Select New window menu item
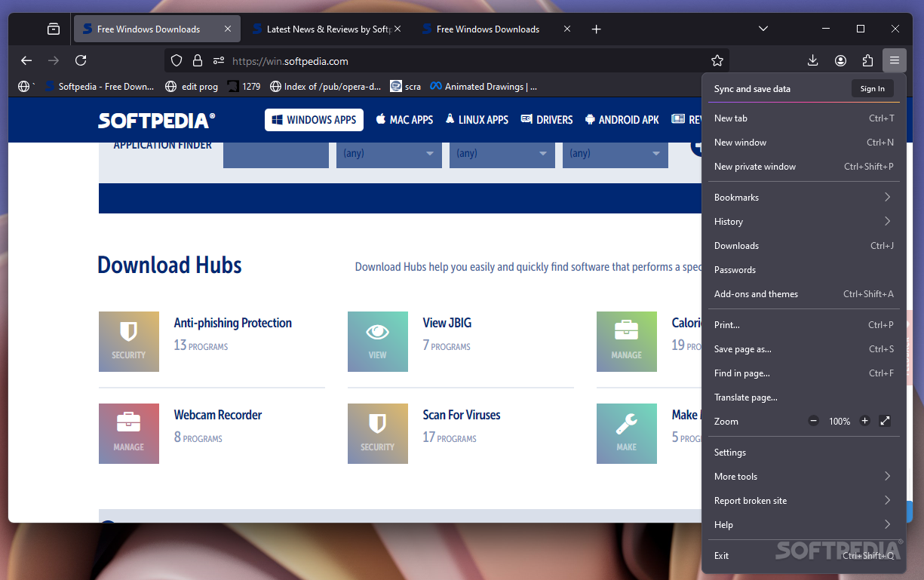Viewport: 924px width, 580px height. [x=804, y=143]
